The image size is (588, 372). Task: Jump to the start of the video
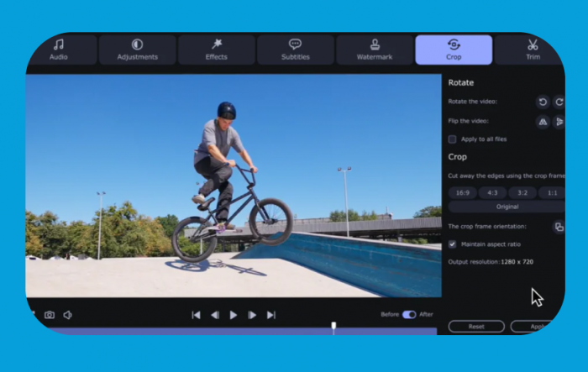[196, 315]
